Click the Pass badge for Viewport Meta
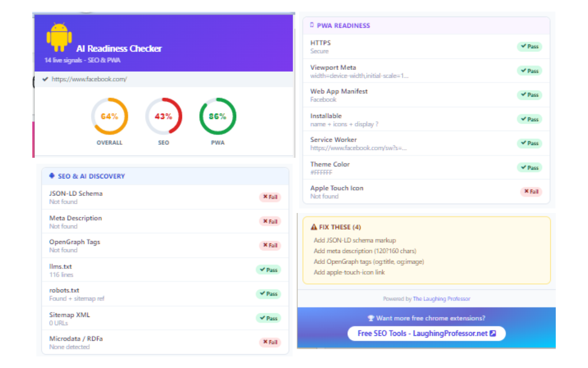The width and height of the screenshot is (588, 368). 530,71
